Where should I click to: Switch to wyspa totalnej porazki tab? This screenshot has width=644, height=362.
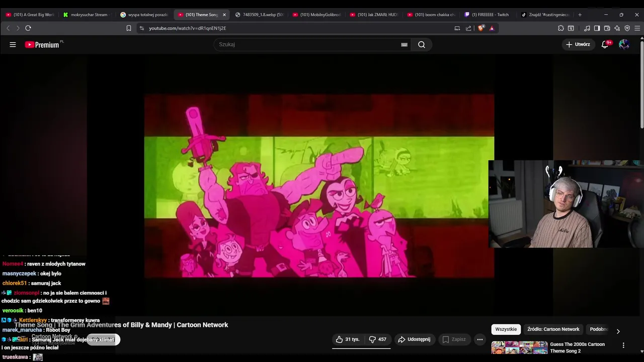point(144,15)
